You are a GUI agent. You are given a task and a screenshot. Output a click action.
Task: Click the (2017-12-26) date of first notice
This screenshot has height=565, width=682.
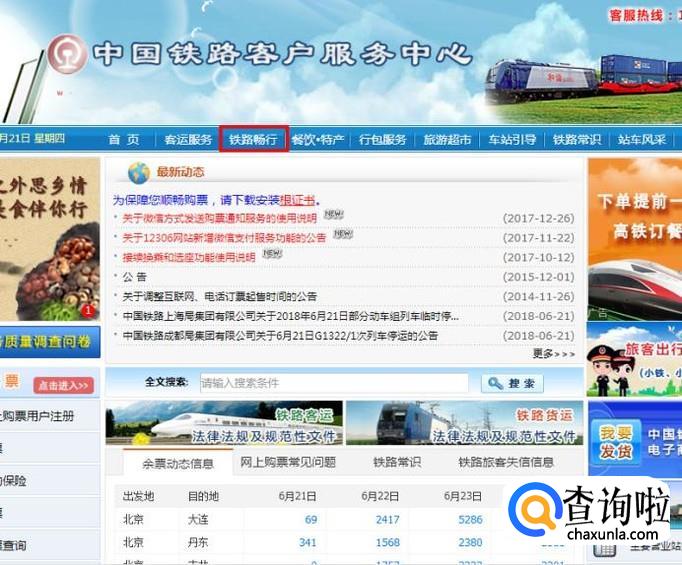538,218
